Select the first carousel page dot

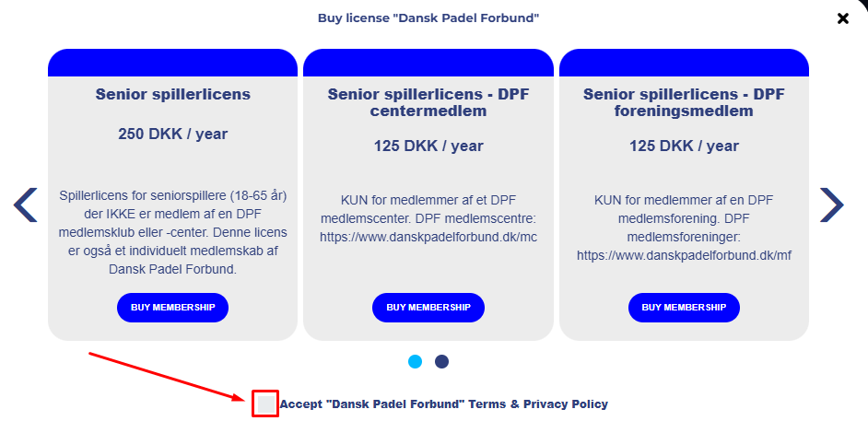pos(415,362)
